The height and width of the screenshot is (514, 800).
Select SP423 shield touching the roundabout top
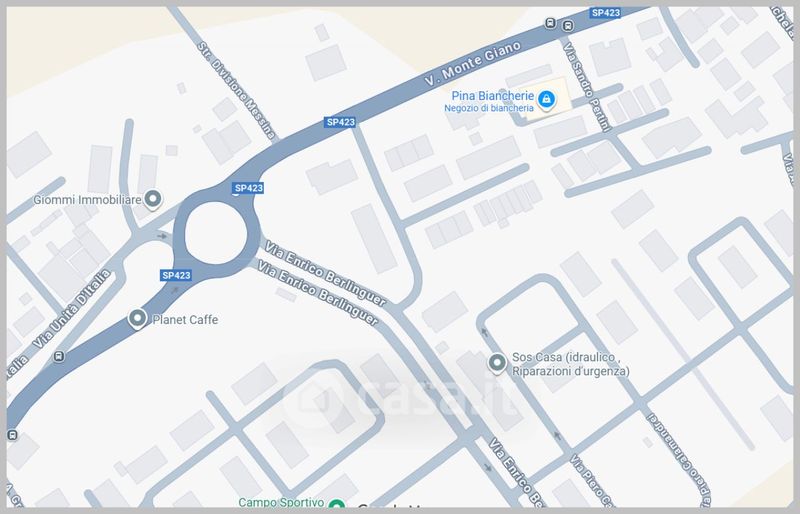(x=248, y=188)
